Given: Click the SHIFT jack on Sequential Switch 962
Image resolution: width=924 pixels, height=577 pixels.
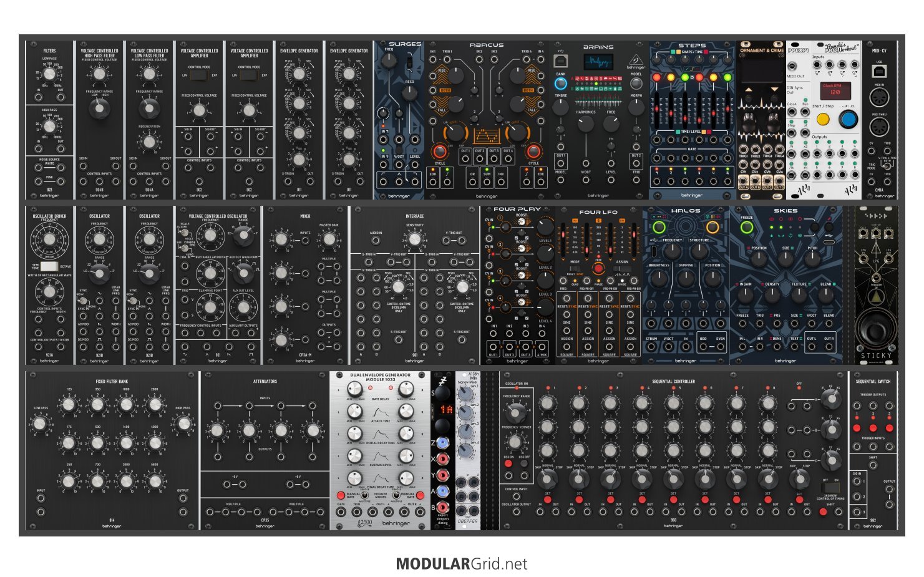Looking at the screenshot, I should [873, 465].
